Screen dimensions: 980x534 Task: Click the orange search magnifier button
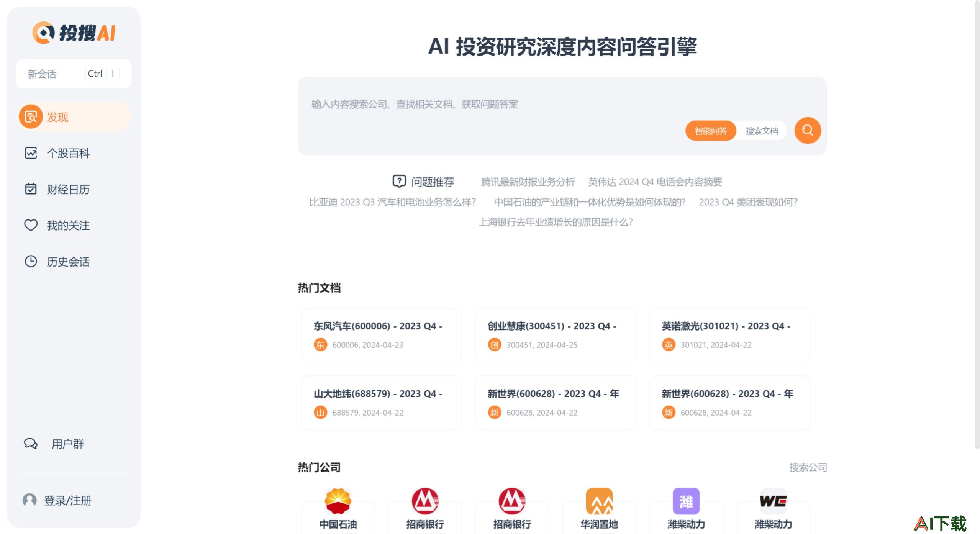point(808,131)
